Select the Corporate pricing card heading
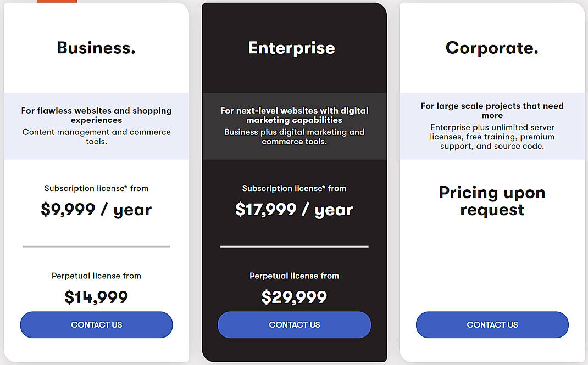588x365 pixels. pyautogui.click(x=492, y=48)
